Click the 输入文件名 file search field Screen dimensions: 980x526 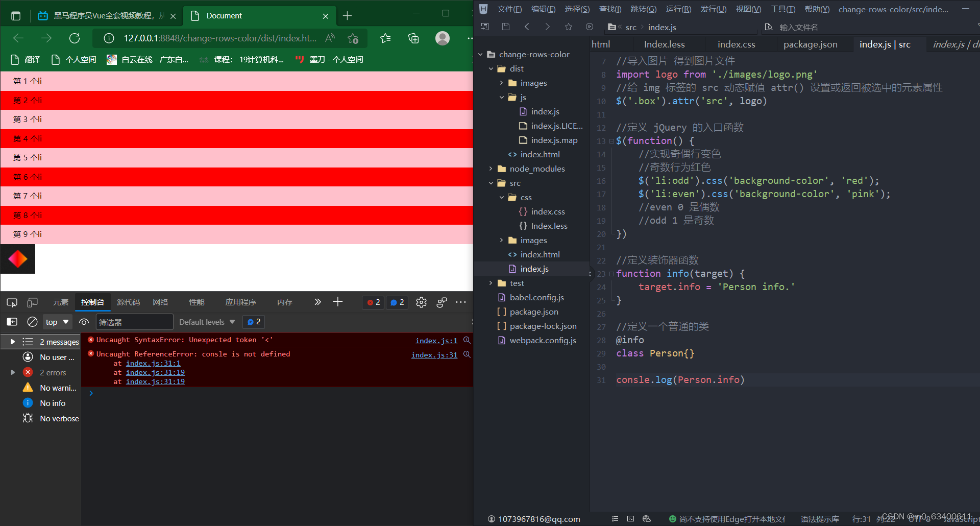[x=799, y=27]
